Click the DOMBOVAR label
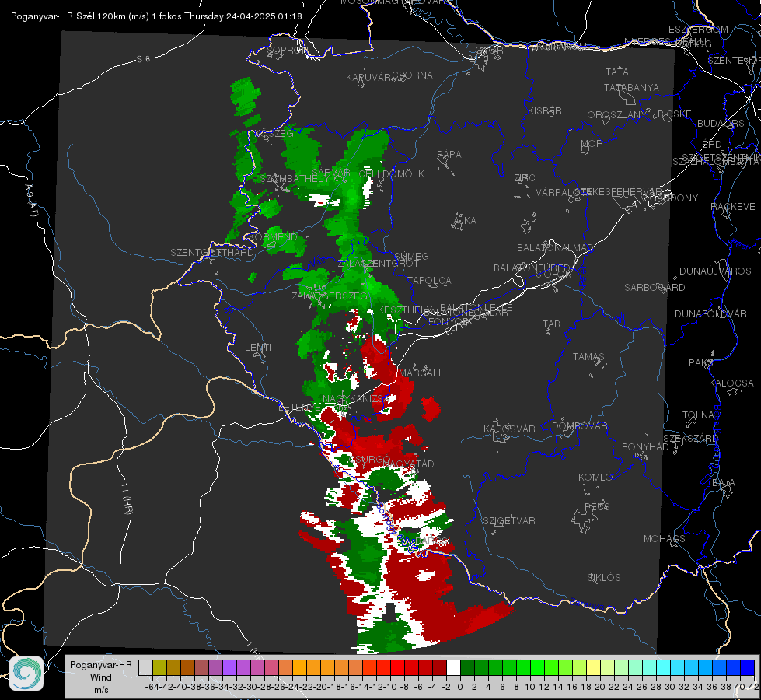Screen dimensions: 761x700 pos(579,426)
